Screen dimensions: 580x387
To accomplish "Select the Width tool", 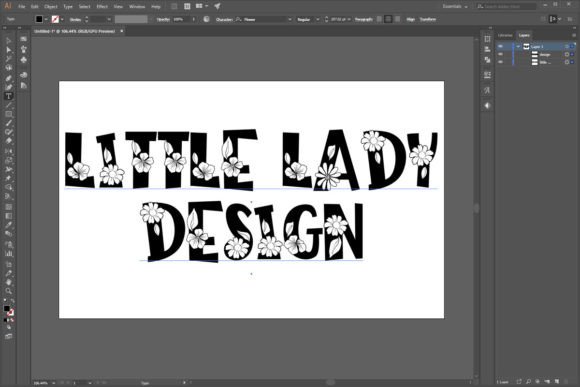I will coord(8,169).
